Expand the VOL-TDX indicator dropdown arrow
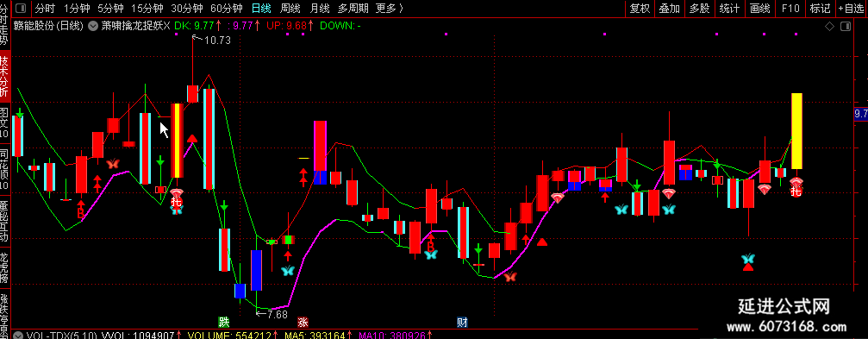The width and height of the screenshot is (868, 339). coord(18,336)
